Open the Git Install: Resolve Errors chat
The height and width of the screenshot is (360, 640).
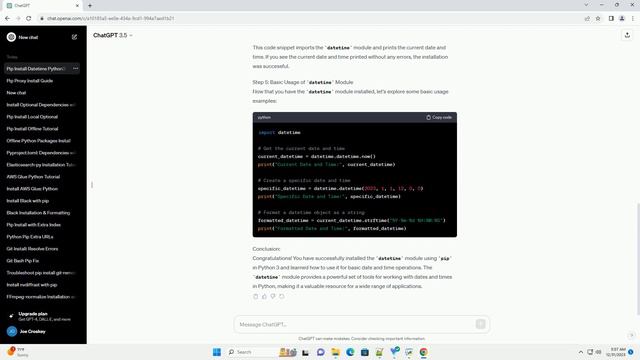tap(42, 249)
